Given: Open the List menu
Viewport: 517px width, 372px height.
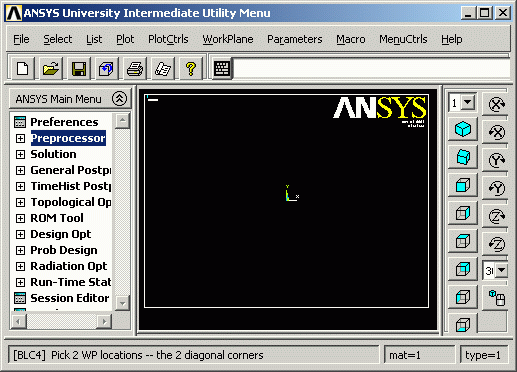Looking at the screenshot, I should click(94, 39).
